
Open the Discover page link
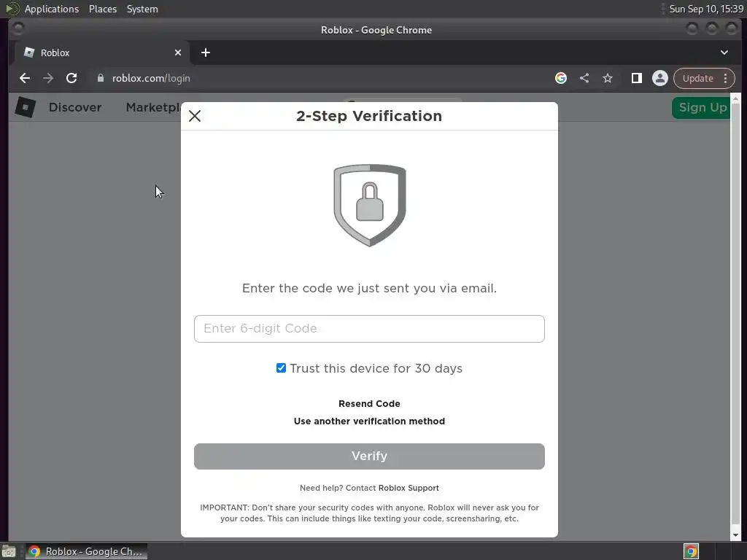coord(75,108)
